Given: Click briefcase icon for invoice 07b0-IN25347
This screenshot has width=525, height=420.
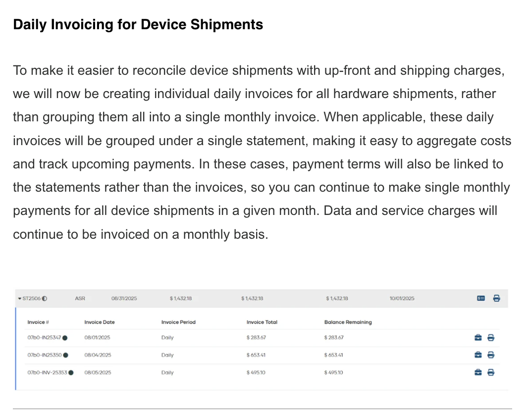Looking at the screenshot, I should click(478, 338).
